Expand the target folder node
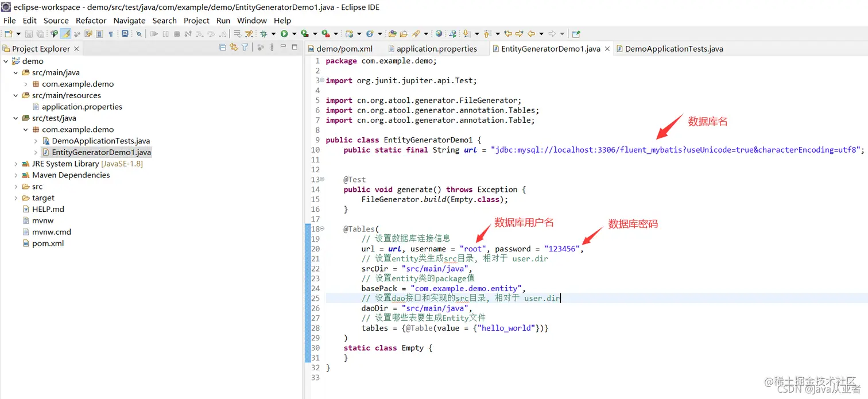The width and height of the screenshot is (868, 399). pos(16,198)
